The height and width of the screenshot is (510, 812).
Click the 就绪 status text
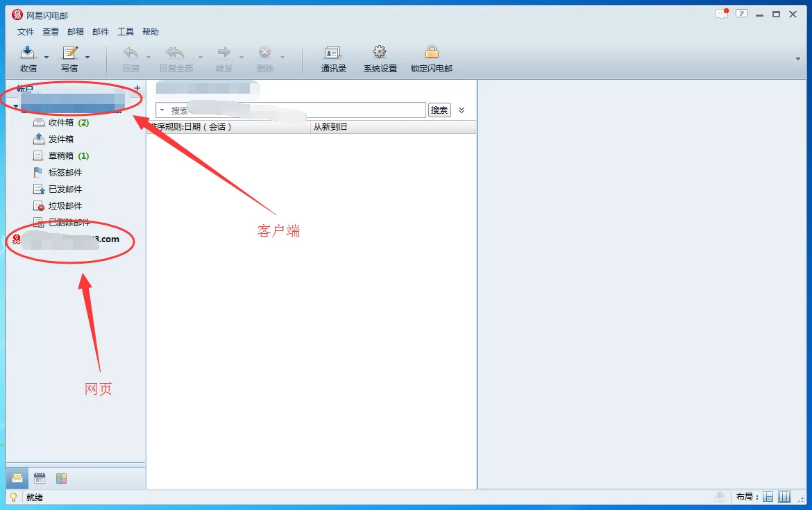click(34, 497)
